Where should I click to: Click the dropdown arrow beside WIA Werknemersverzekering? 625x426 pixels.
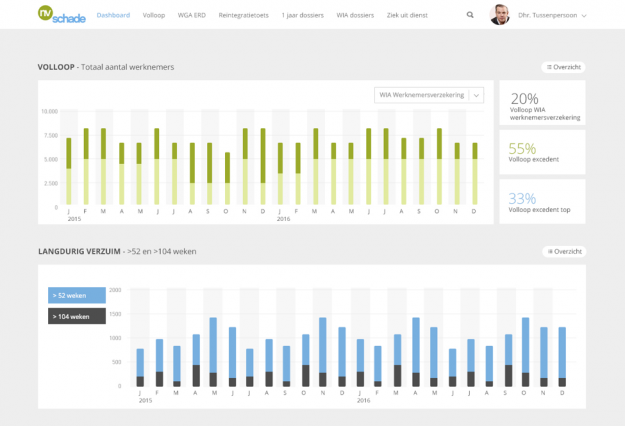point(477,95)
